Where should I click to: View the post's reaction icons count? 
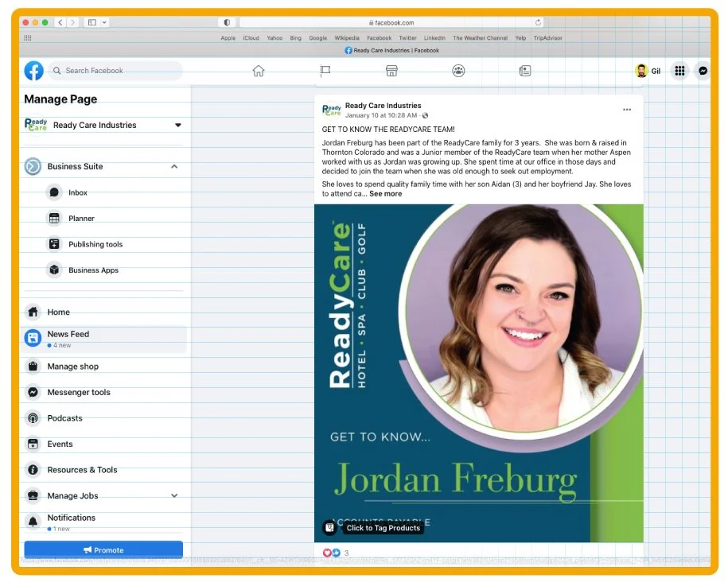click(336, 553)
